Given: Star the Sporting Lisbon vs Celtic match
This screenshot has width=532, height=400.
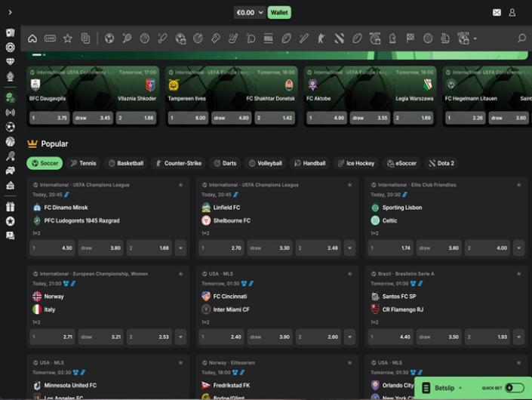Looking at the screenshot, I should pyautogui.click(x=518, y=185).
